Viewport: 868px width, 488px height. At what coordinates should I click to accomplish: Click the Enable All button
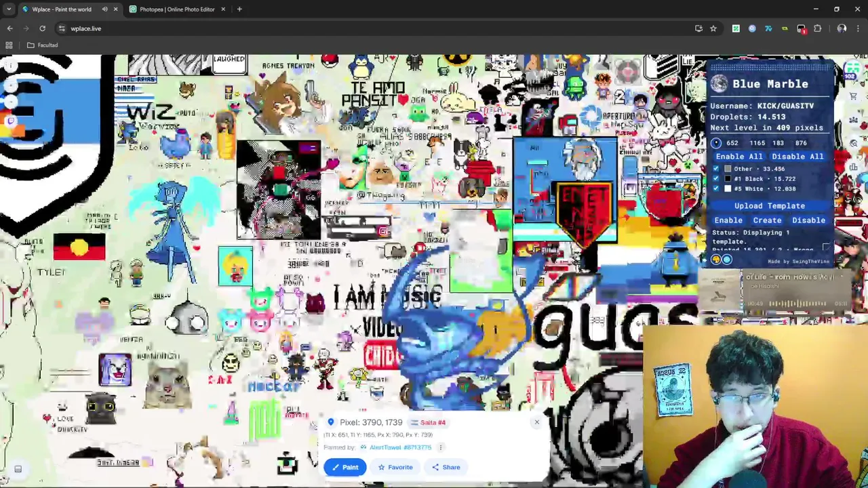coord(739,157)
